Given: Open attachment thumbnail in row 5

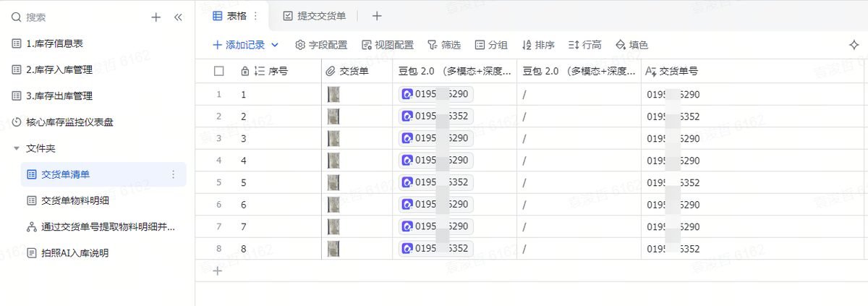Looking at the screenshot, I should [333, 182].
